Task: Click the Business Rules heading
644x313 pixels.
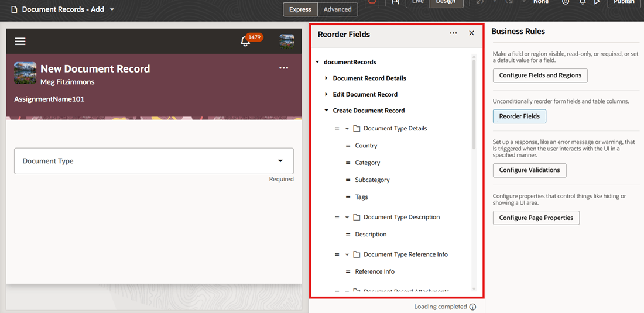Action: pyautogui.click(x=518, y=32)
